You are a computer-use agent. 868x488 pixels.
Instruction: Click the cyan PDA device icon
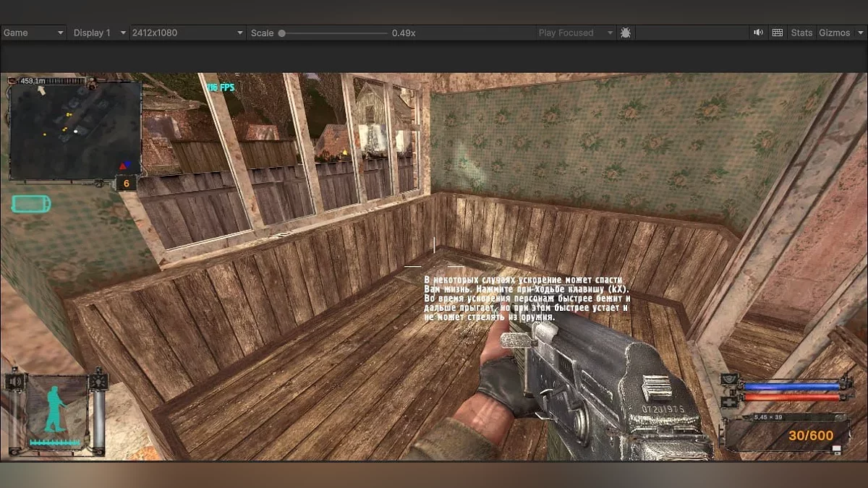tap(30, 204)
